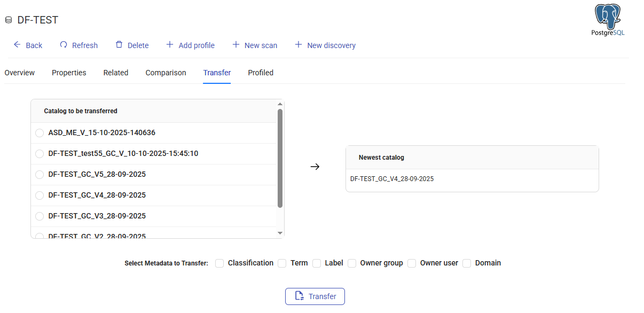
Task: Click the Refresh circular arrow icon
Action: click(64, 45)
